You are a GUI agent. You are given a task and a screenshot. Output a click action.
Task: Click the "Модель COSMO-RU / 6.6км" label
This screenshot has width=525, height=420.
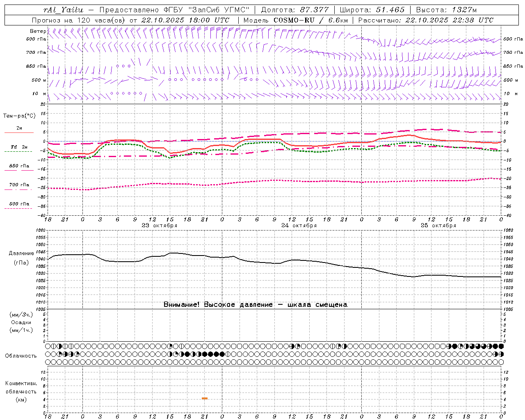pos(295,20)
